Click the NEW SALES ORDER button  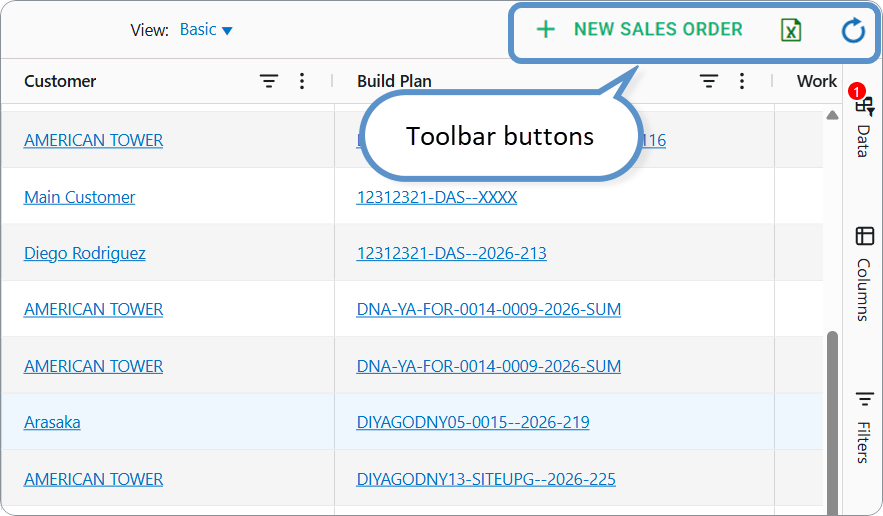(639, 29)
